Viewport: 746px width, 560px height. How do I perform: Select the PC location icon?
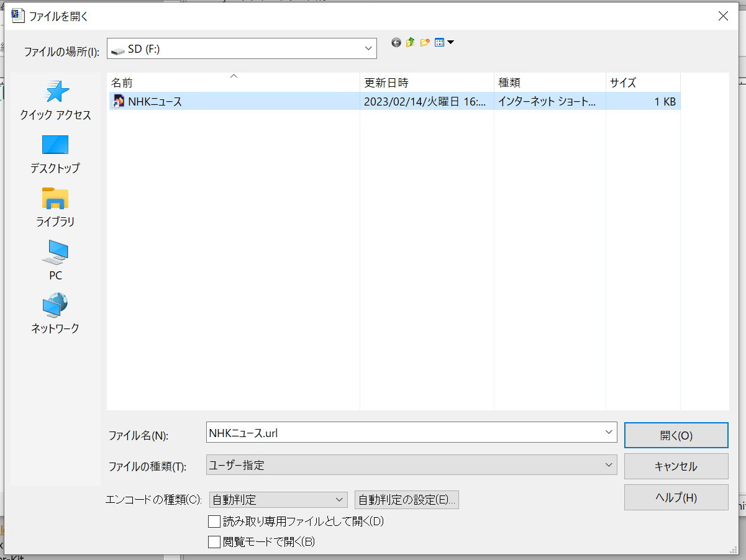coord(55,260)
